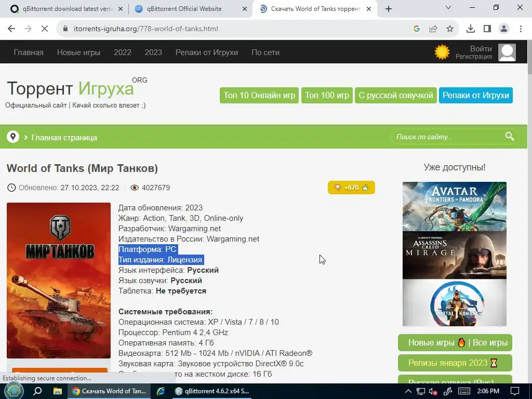Toggle the sun light/dark theme icon
Viewport: 532px width, 399px height.
point(442,52)
